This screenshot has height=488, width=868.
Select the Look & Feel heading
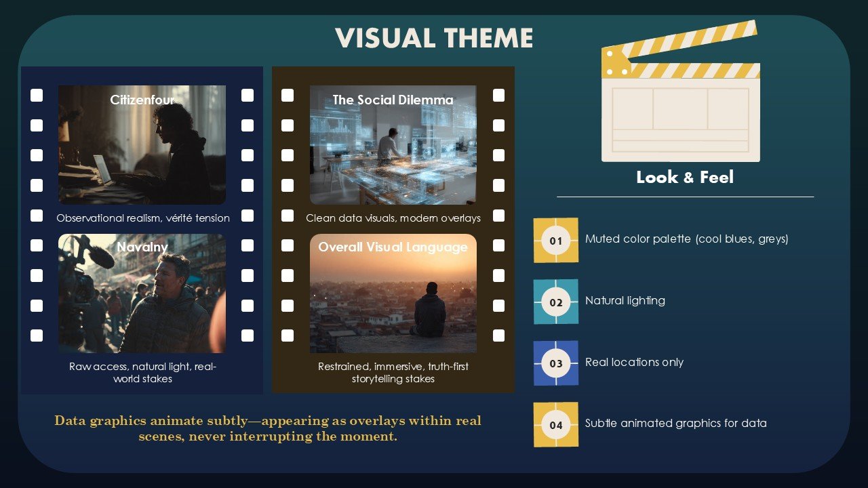[685, 178]
